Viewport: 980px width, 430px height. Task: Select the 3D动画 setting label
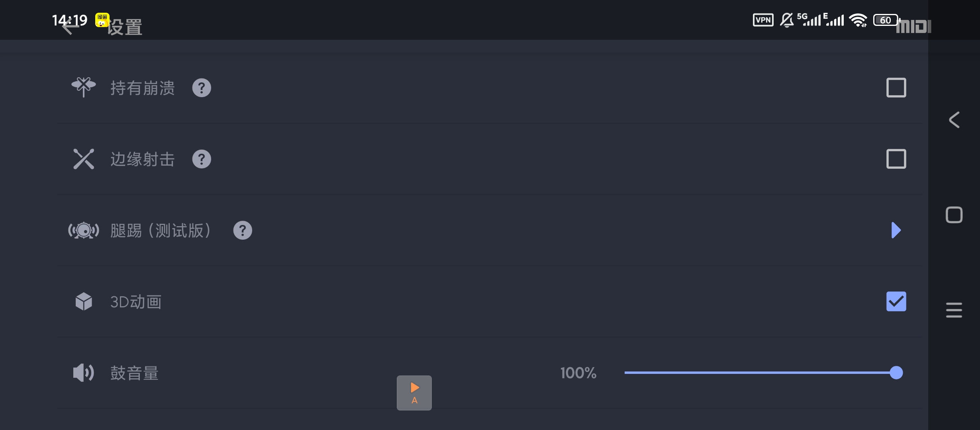pos(136,302)
